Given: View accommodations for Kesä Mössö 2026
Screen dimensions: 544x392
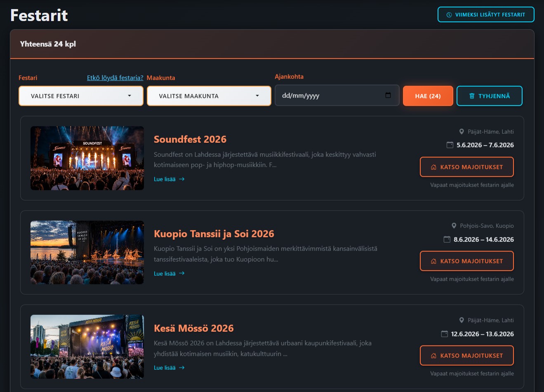Looking at the screenshot, I should (x=467, y=356).
